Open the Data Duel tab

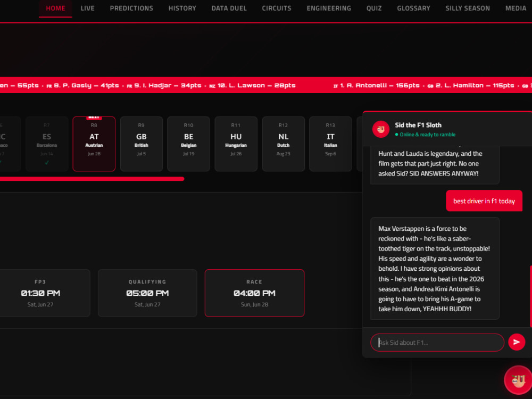click(x=229, y=8)
